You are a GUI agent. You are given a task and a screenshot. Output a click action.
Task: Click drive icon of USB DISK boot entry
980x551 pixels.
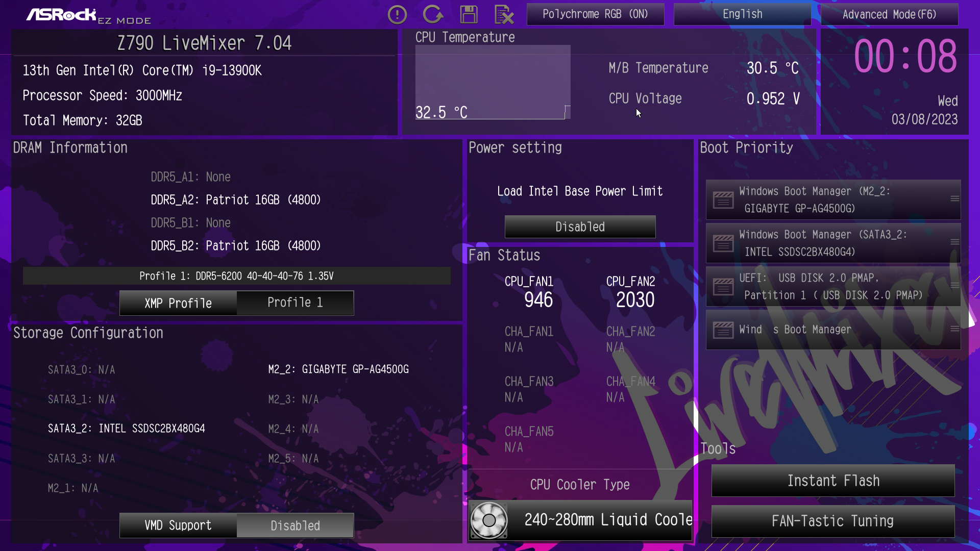click(723, 286)
